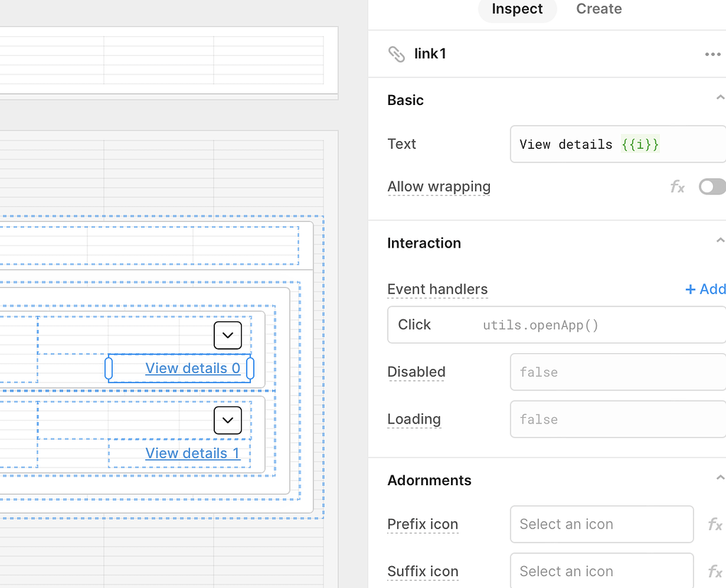
Task: Disable the Allow wrapping toggle
Action: (712, 187)
